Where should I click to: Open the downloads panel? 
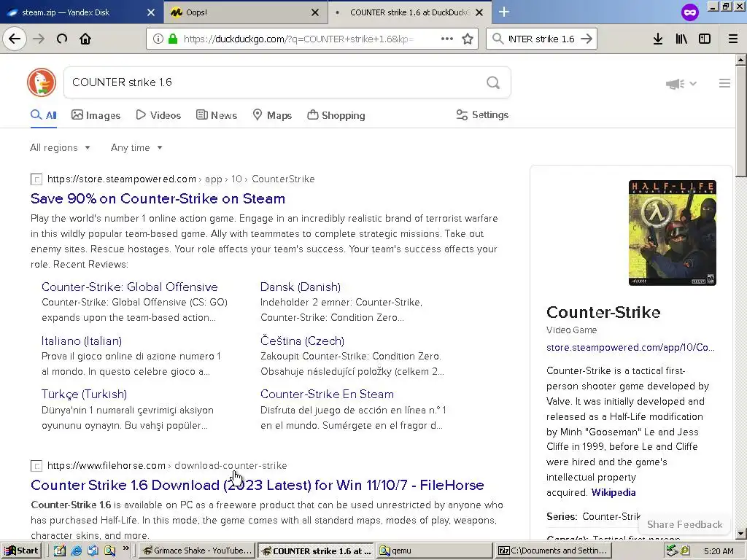coord(658,39)
